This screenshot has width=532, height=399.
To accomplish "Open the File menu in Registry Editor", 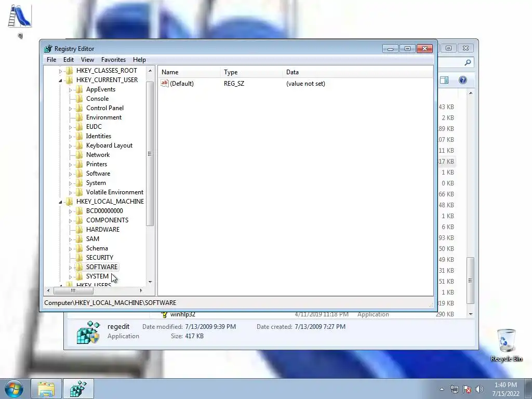I will pyautogui.click(x=51, y=60).
